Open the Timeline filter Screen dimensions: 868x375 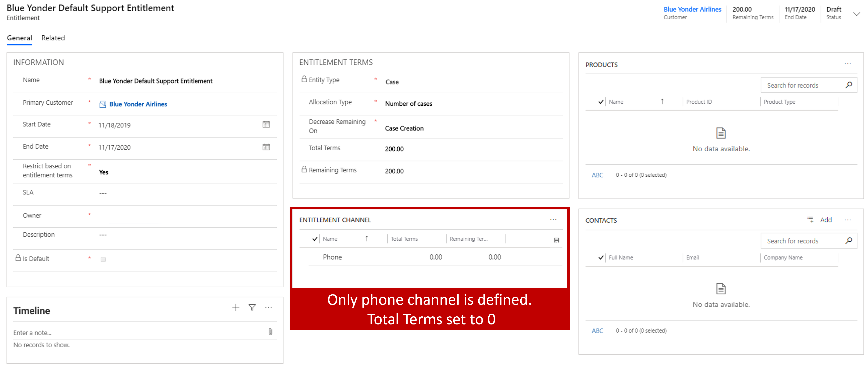click(252, 307)
